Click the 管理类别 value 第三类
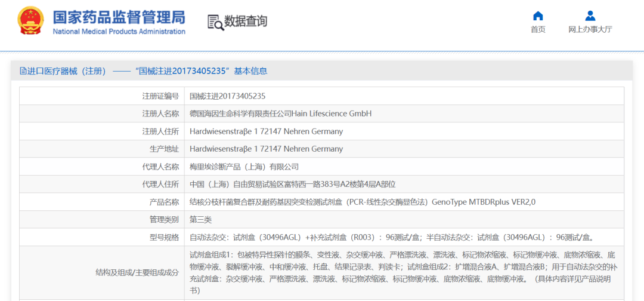Viewport: 644px width, 301px height. (x=201, y=220)
